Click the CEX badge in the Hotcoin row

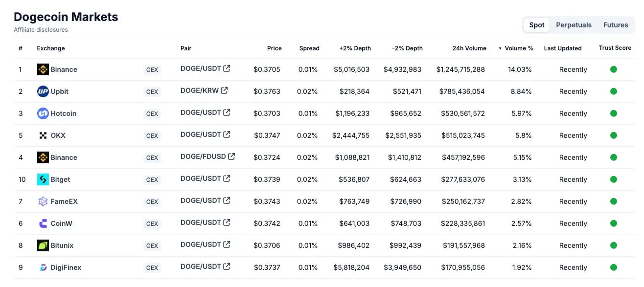[x=152, y=114]
